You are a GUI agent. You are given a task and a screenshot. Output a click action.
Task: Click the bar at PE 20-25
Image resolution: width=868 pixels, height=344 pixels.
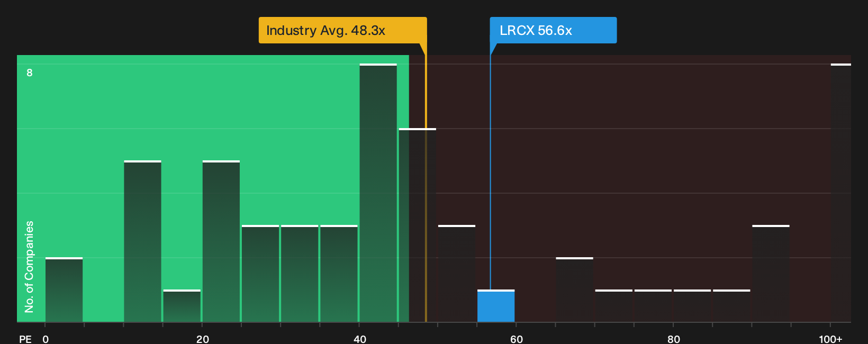pyautogui.click(x=221, y=241)
